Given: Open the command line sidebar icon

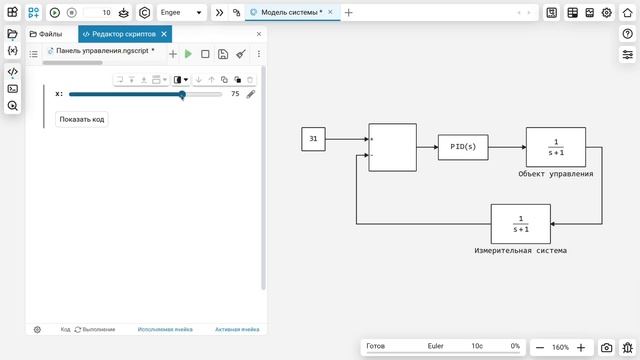Looking at the screenshot, I should point(13,89).
